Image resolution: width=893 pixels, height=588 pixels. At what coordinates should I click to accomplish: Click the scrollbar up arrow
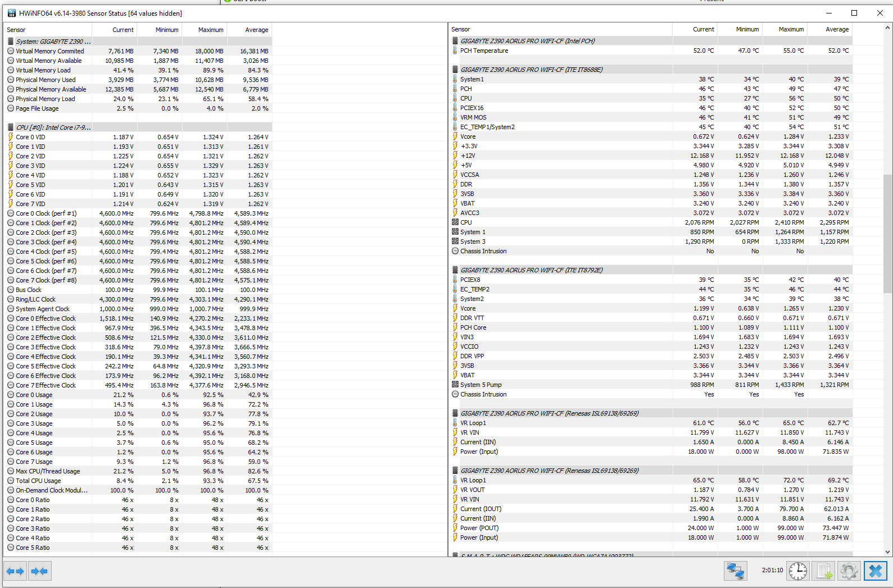point(888,28)
